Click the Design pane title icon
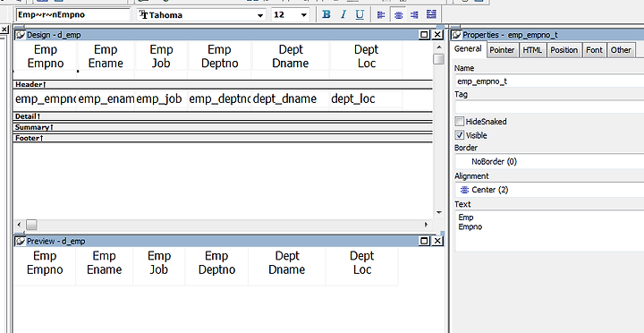 20,35
